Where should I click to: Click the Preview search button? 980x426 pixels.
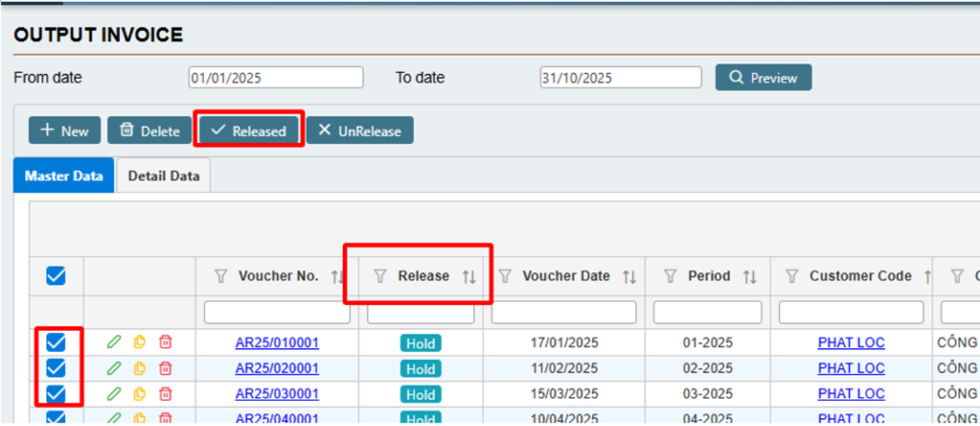763,78
